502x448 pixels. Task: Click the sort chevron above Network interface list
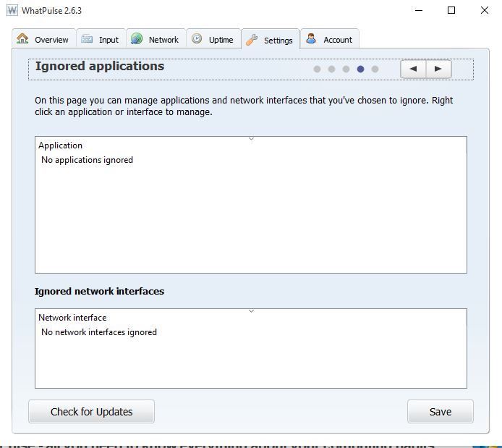(251, 311)
